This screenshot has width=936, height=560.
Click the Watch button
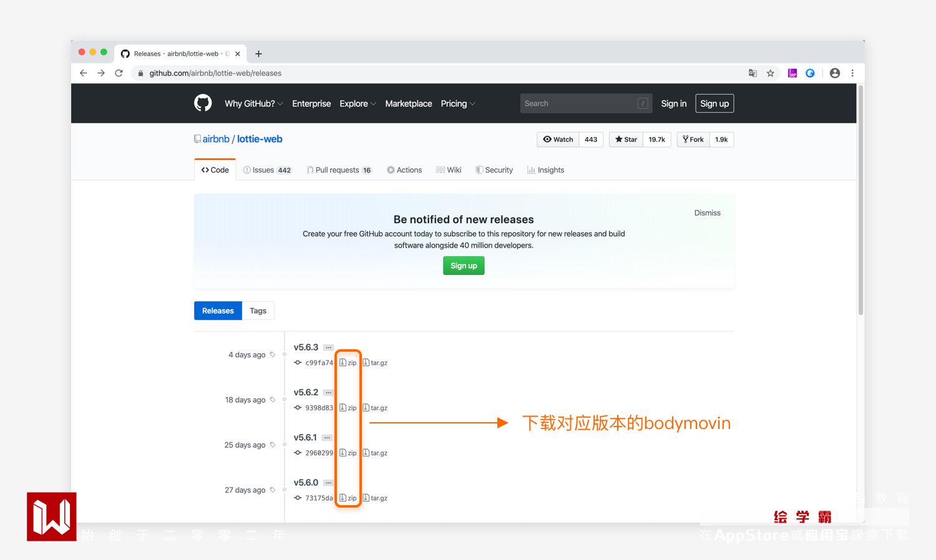[558, 140]
